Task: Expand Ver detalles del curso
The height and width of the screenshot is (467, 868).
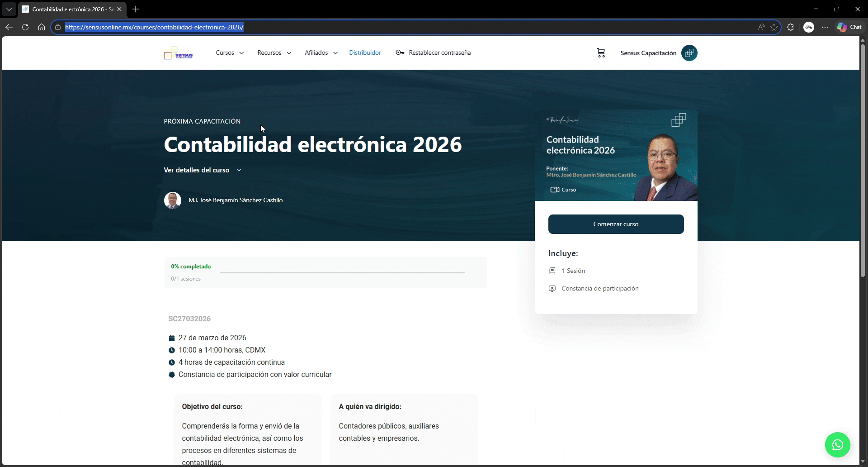Action: (x=202, y=170)
